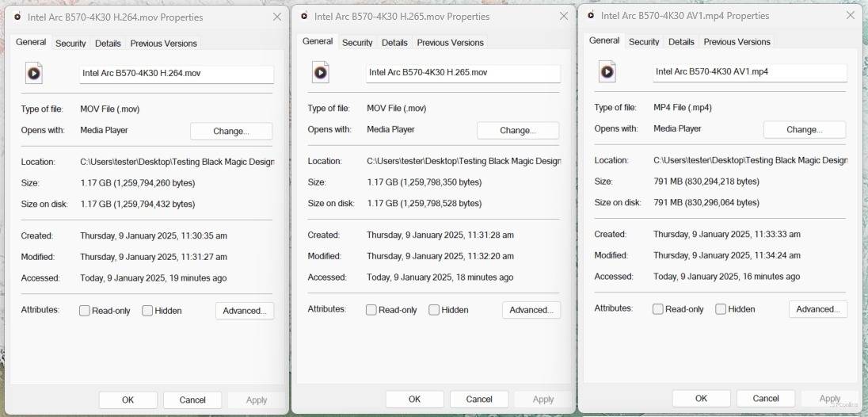This screenshot has height=417, width=868.
Task: Click media file icon in AV1.mp4 properties
Action: point(607,71)
